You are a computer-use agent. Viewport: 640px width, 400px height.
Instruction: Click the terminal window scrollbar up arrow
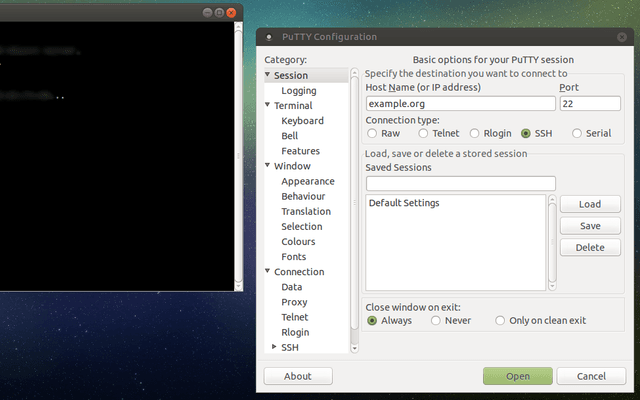click(x=238, y=27)
